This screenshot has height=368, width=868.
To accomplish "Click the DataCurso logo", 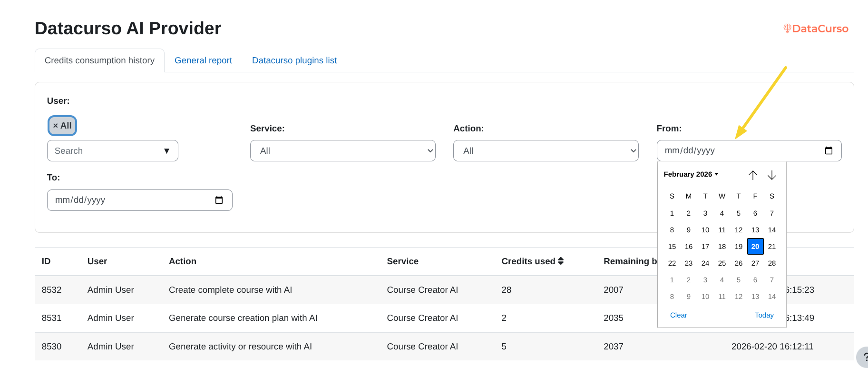I will [816, 29].
